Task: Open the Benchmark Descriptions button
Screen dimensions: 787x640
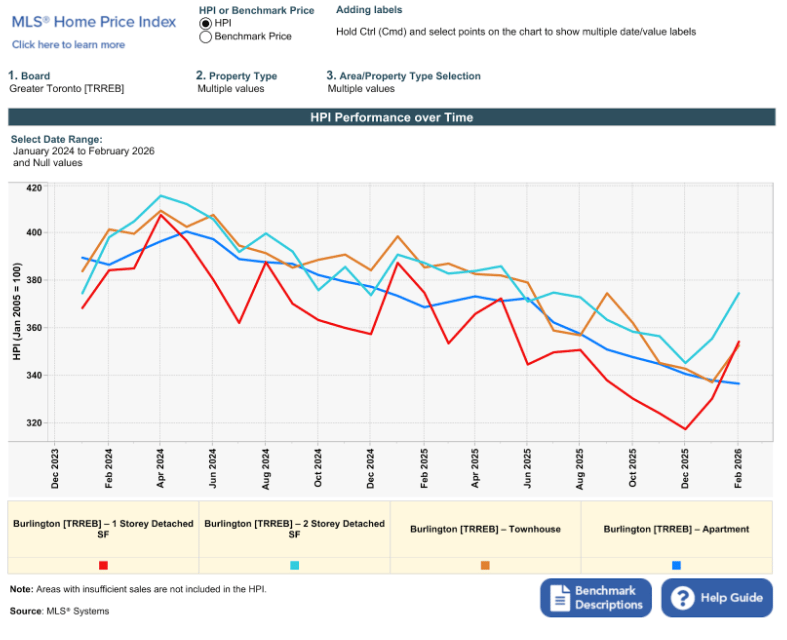Action: (x=596, y=598)
